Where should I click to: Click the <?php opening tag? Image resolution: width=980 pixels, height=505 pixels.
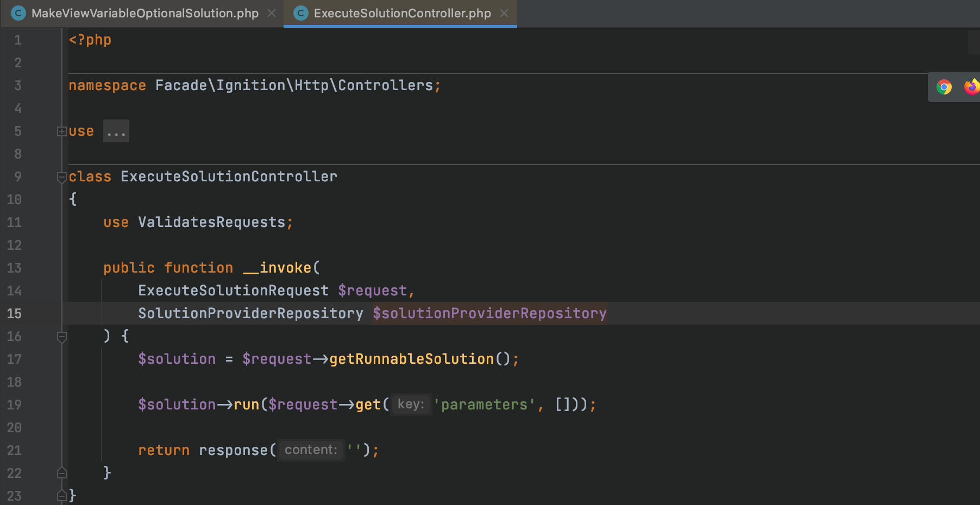pos(90,40)
